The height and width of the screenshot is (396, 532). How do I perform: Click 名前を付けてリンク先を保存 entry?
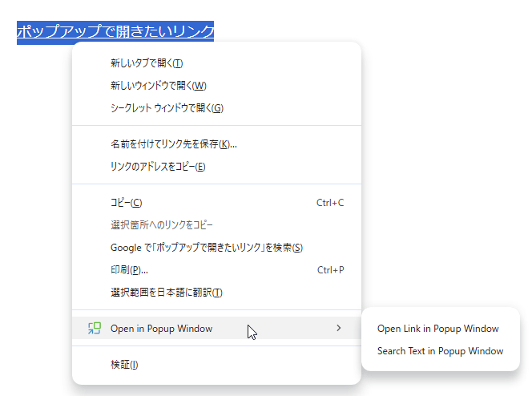216,144
